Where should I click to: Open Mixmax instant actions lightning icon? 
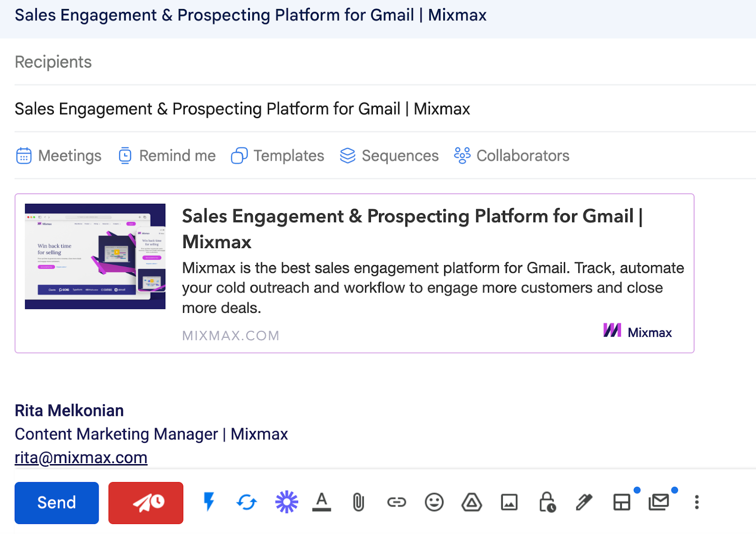209,503
